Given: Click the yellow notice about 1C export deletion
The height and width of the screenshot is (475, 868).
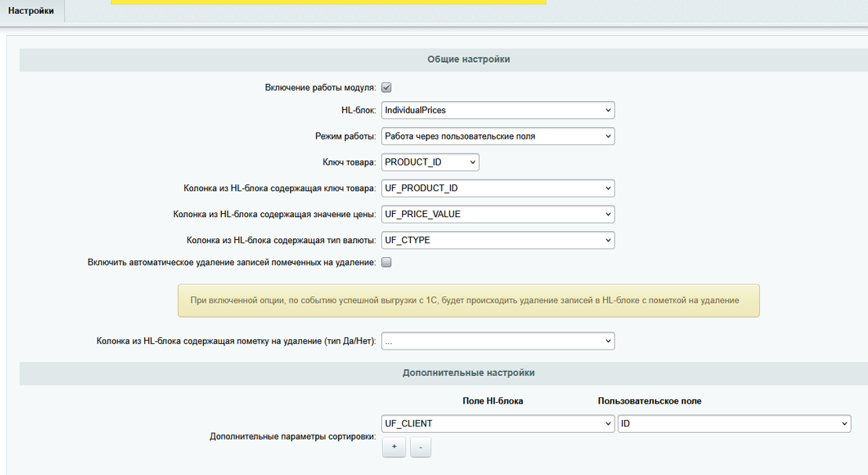Looking at the screenshot, I should coord(468,300).
